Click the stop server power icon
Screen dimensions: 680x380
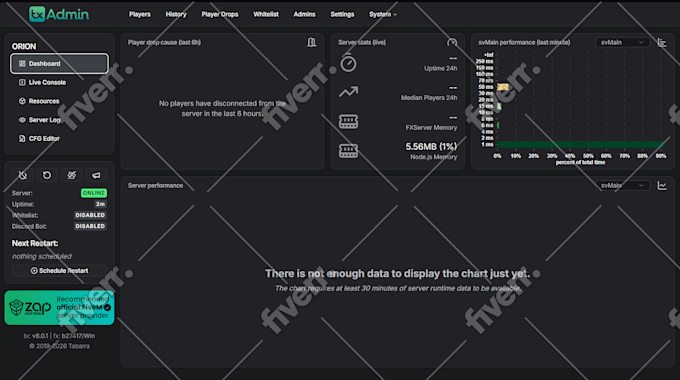click(23, 175)
